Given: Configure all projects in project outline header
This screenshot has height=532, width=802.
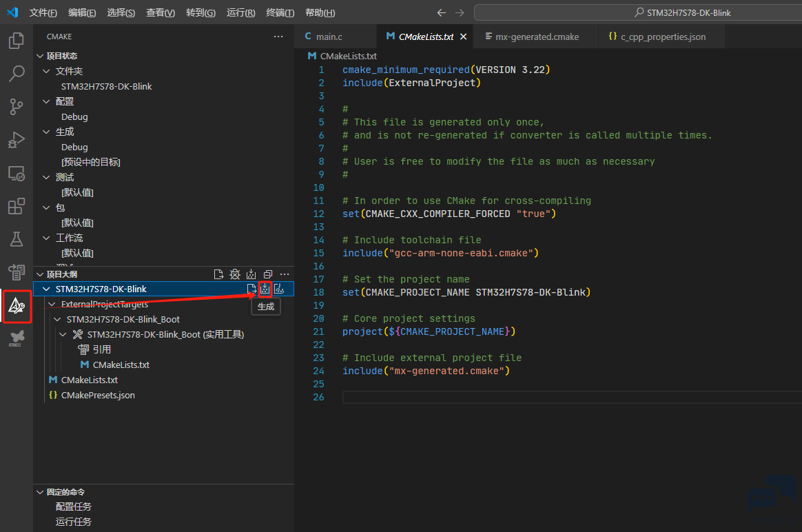Looking at the screenshot, I should [x=218, y=274].
